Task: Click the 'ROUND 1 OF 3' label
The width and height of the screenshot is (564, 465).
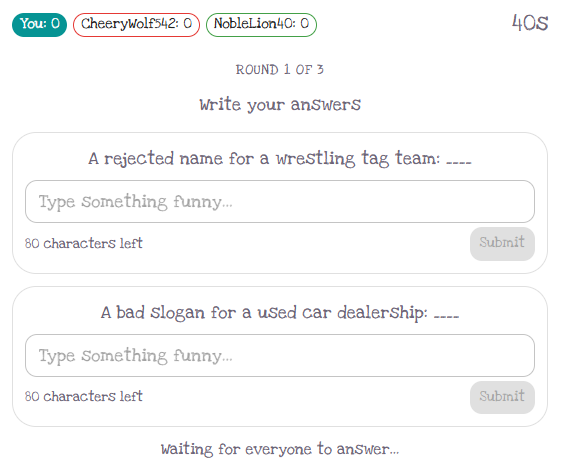Action: [279, 69]
